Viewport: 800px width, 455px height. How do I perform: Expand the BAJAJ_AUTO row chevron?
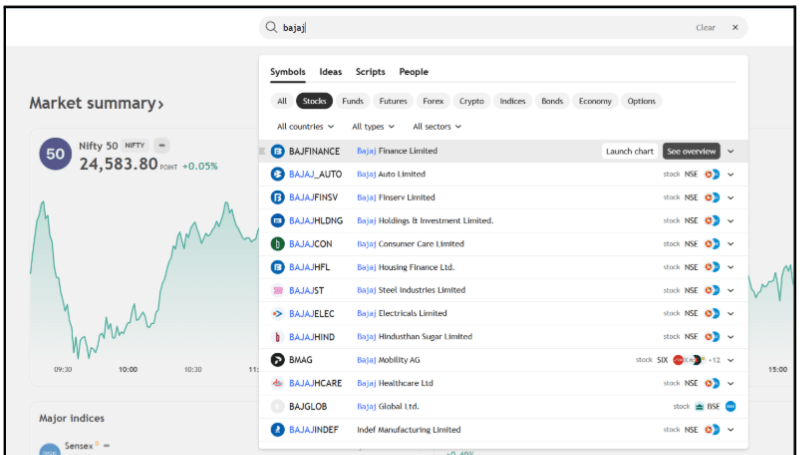point(731,174)
